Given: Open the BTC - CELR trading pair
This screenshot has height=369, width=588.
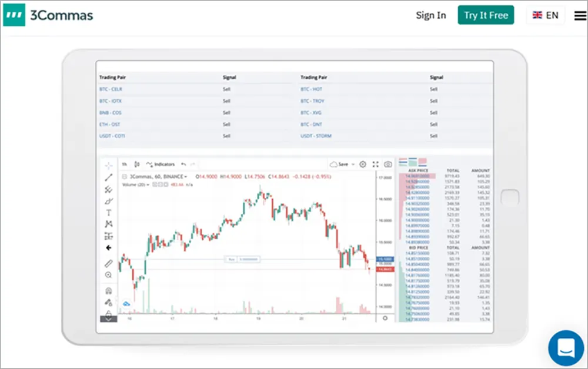Looking at the screenshot, I should (111, 89).
